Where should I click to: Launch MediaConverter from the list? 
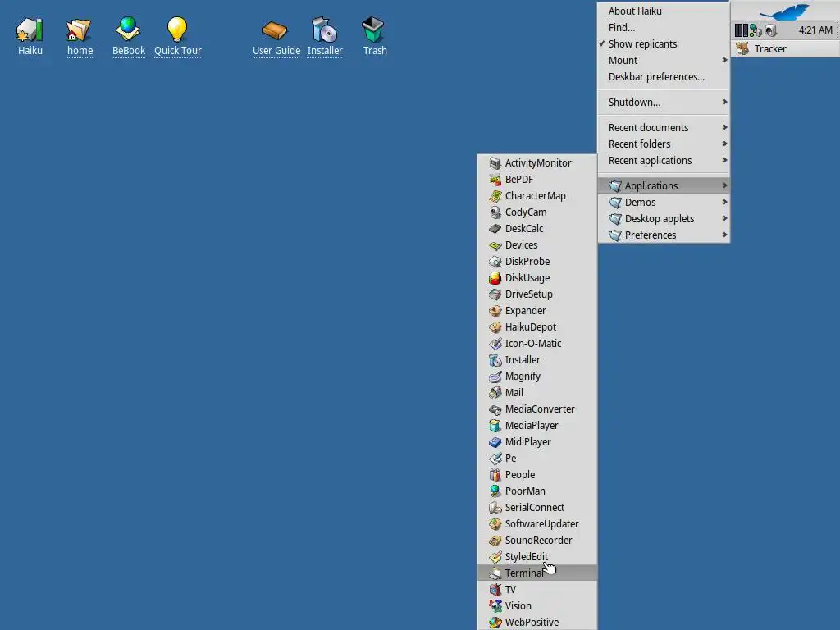pos(537,409)
